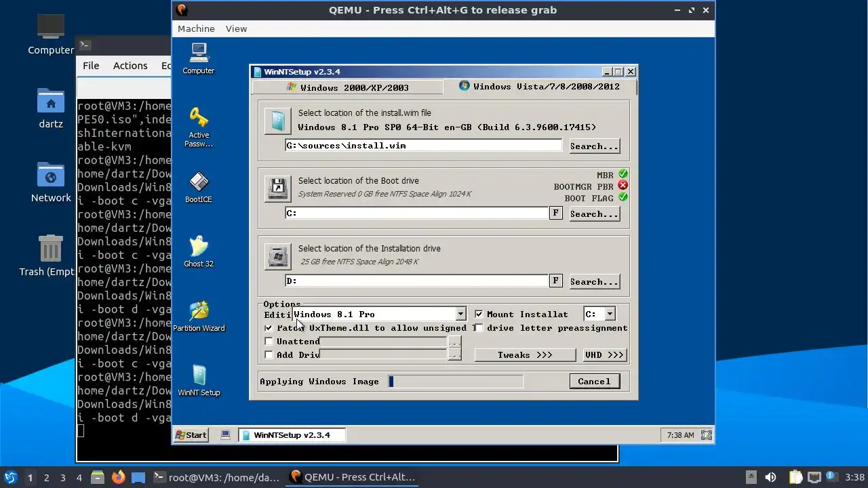Open the network monitor icon in host tray

pyautogui.click(x=814, y=477)
